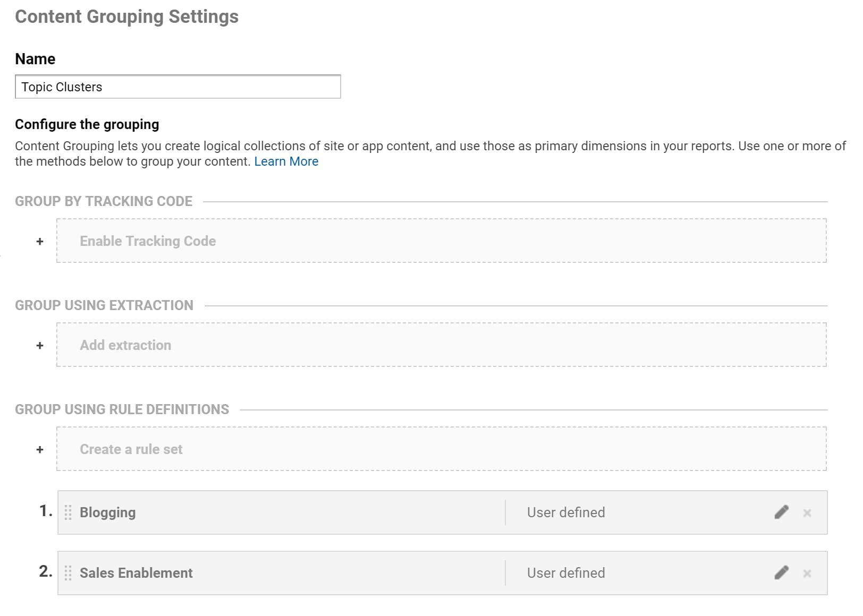863x616 pixels.
Task: Remove the Blogging rule with X icon
Action: click(807, 513)
